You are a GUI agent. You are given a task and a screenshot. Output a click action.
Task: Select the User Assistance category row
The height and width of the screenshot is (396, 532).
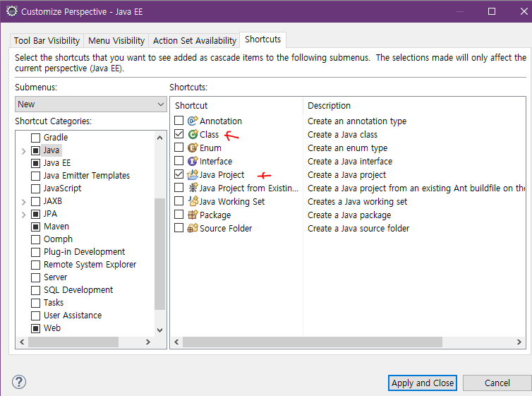point(73,316)
